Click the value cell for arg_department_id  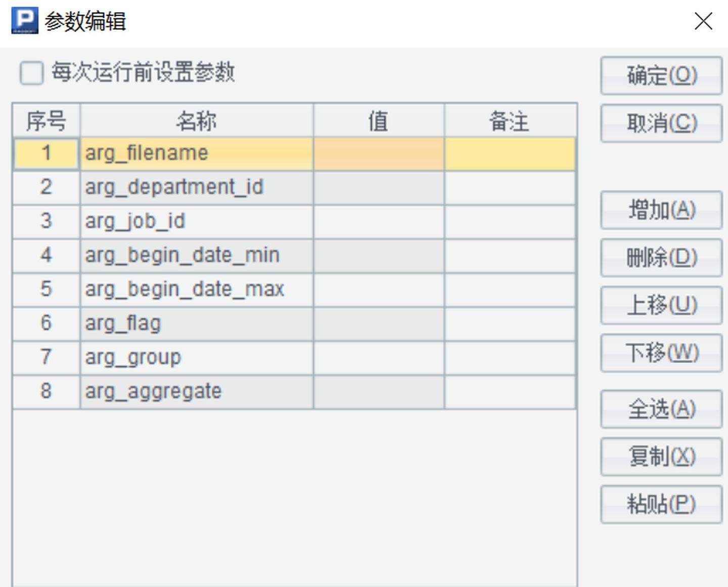379,188
